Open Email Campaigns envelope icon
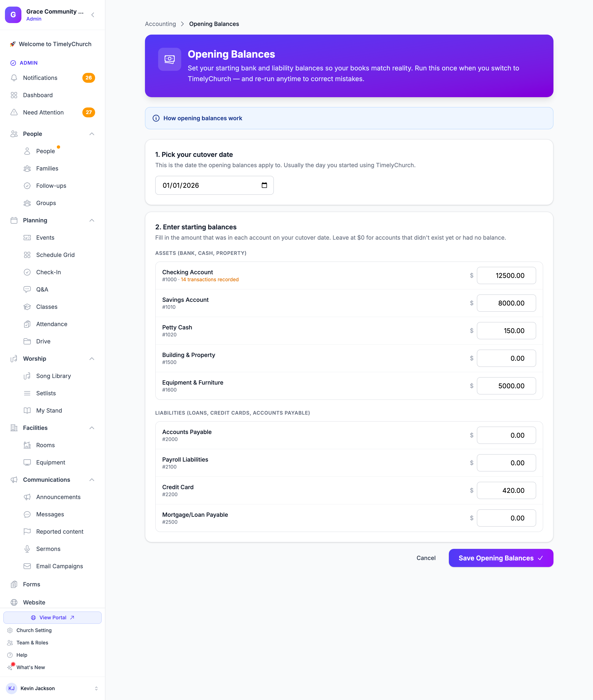This screenshot has height=700, width=593. click(x=27, y=566)
